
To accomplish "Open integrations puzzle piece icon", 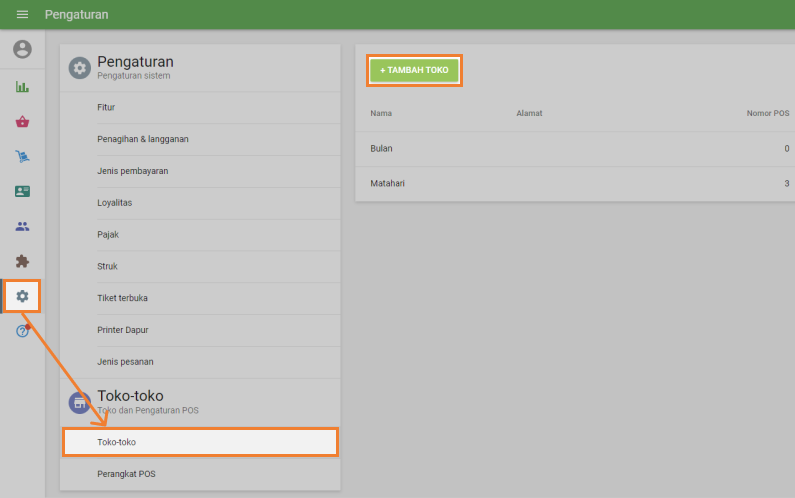I will tap(22, 261).
